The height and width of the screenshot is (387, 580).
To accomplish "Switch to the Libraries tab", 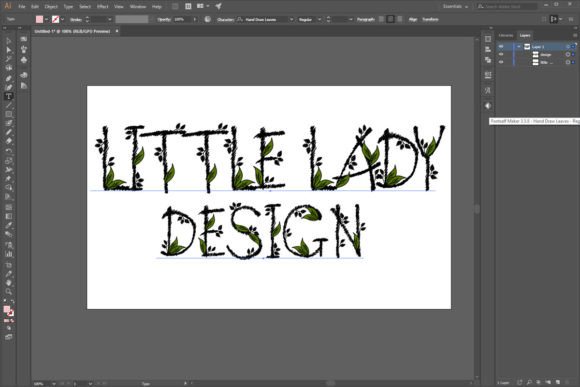I will (x=506, y=36).
